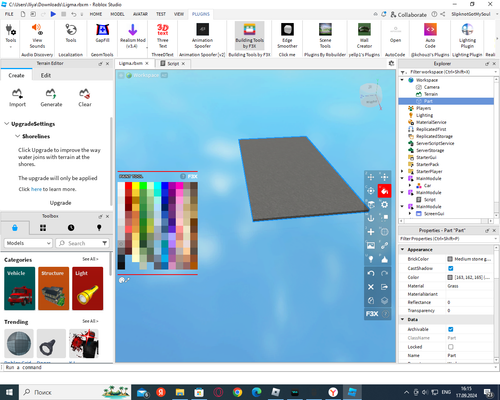Click the Upgrade button
500x400 pixels.
tap(60, 203)
